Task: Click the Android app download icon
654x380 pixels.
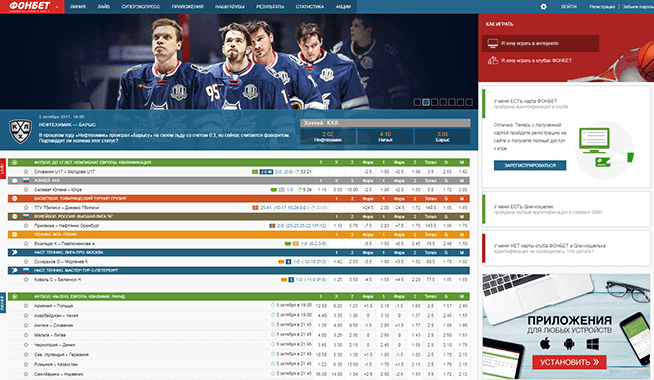Action: [x=569, y=344]
